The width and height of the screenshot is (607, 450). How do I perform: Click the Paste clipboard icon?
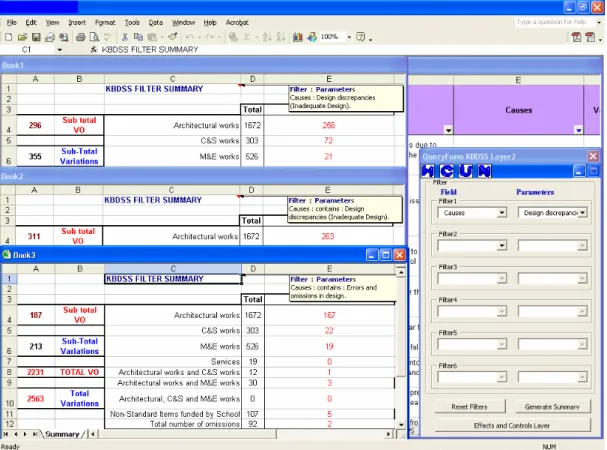click(153, 37)
